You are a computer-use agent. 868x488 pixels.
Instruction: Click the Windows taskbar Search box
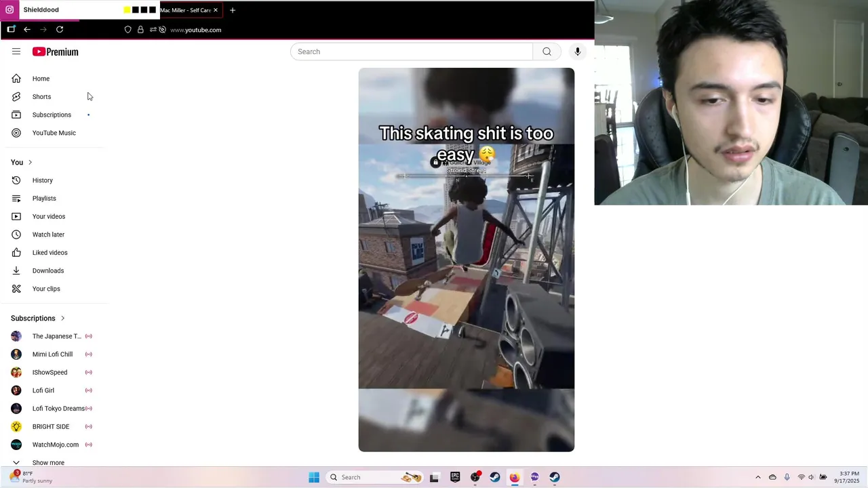(374, 477)
